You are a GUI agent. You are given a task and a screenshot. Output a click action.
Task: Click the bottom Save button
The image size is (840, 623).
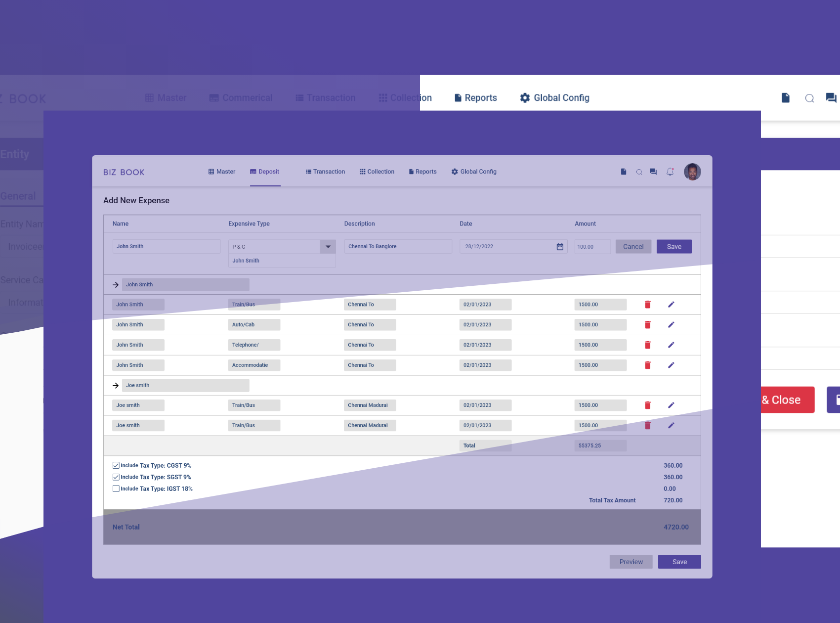(679, 562)
